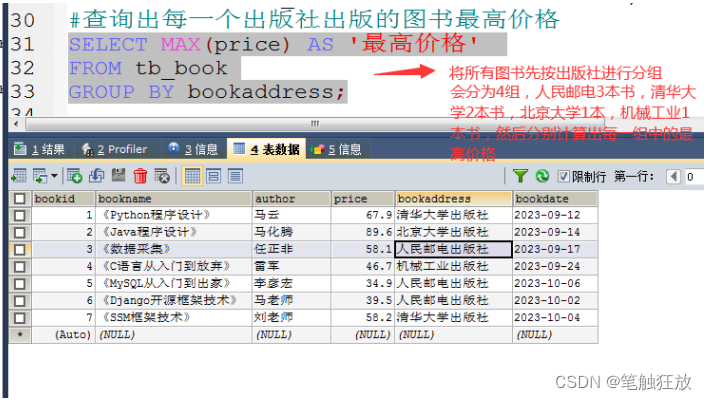This screenshot has width=707, height=400.
Task: Click bookdate cell 2023-10-06
Action: coord(556,284)
